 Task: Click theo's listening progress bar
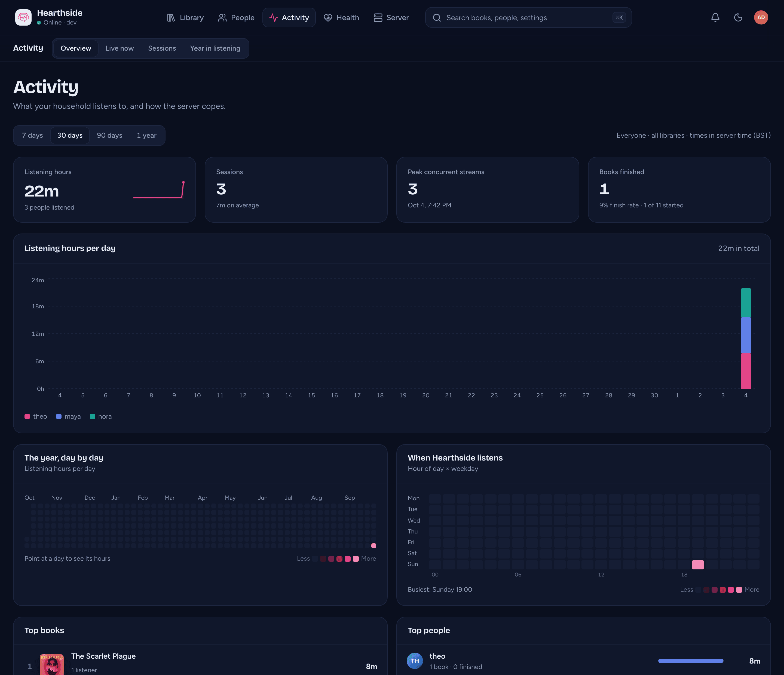click(x=691, y=661)
